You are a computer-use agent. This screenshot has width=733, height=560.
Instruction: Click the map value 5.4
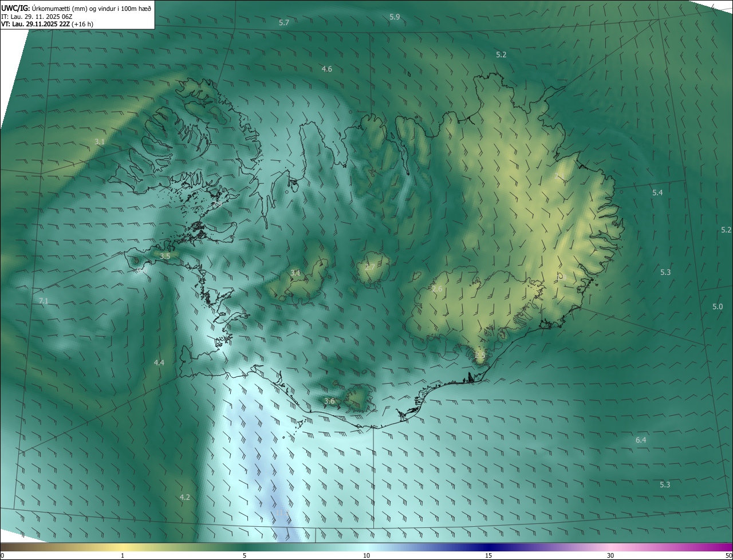tap(657, 192)
